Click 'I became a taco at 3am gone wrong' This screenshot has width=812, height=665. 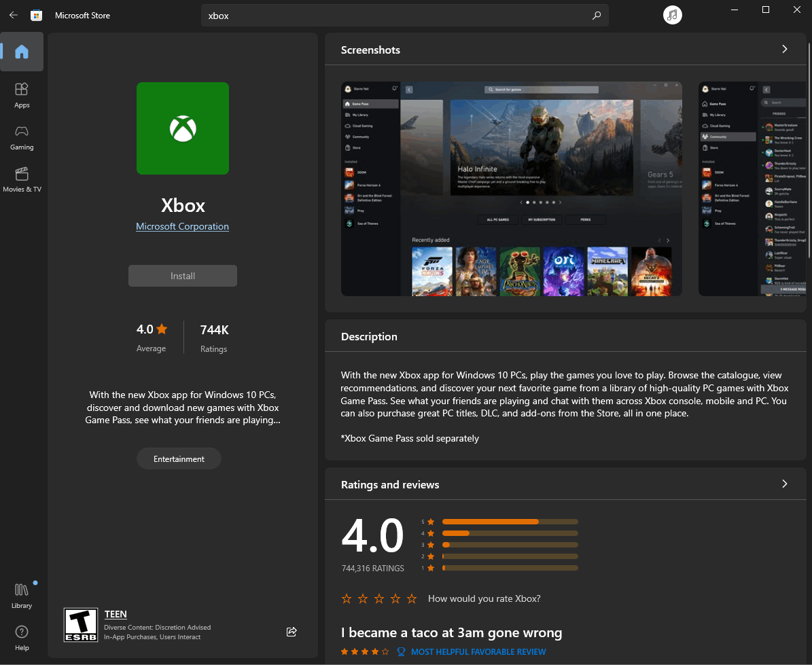(x=451, y=632)
